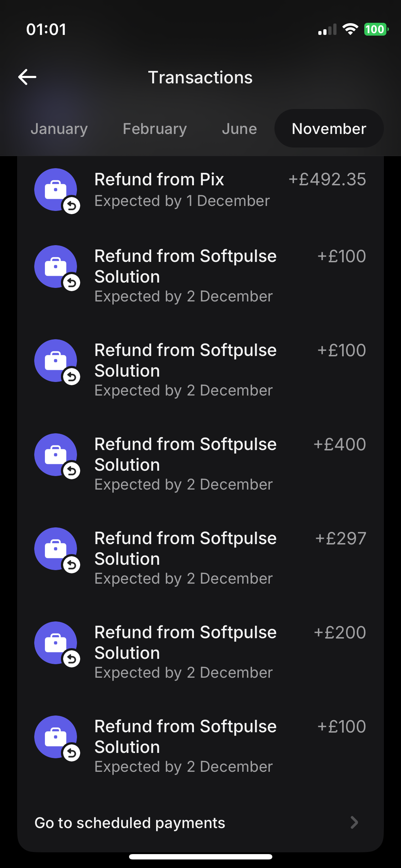Screen dimensions: 401x868
Task: Tap briefcase icon of the +£400 refund
Action: click(x=56, y=455)
